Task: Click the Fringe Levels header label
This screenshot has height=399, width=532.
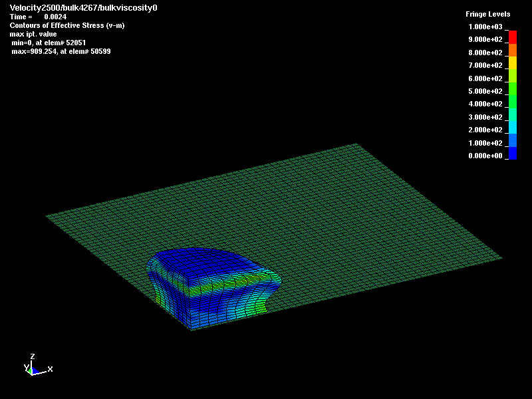Action: point(487,12)
